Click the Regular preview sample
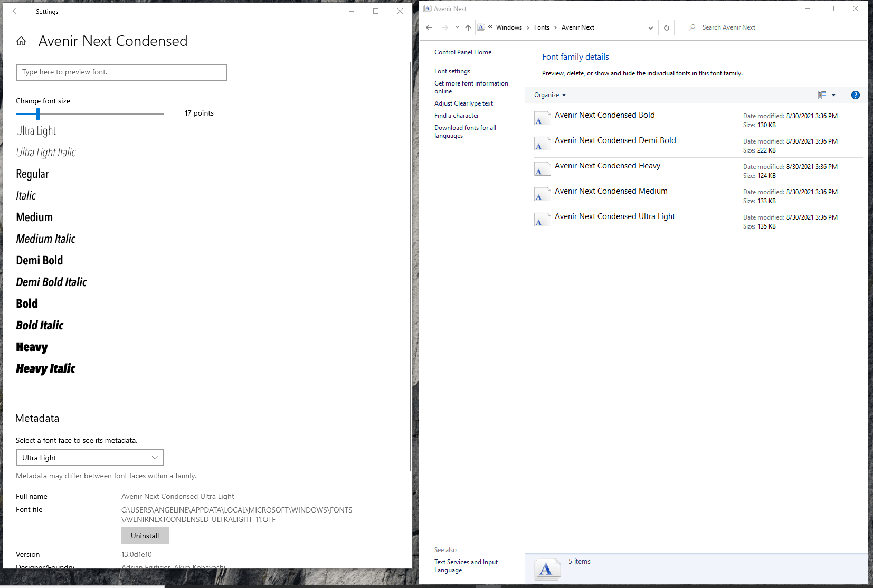This screenshot has width=873, height=588. pos(32,174)
